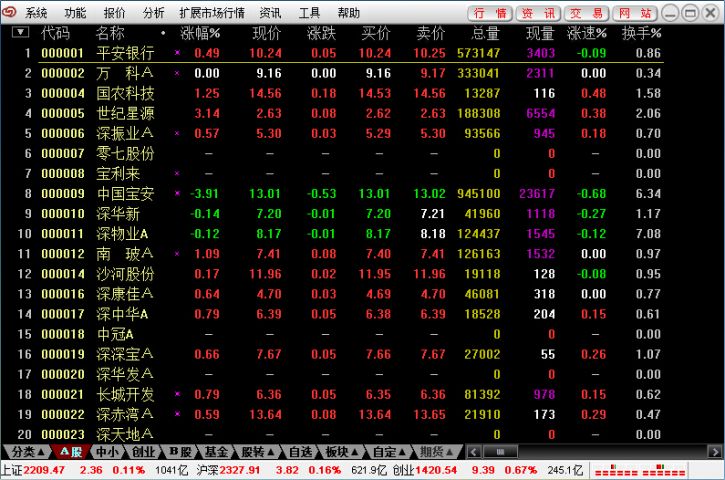Click the 交易 button at top right
The image size is (725, 480).
click(x=586, y=13)
